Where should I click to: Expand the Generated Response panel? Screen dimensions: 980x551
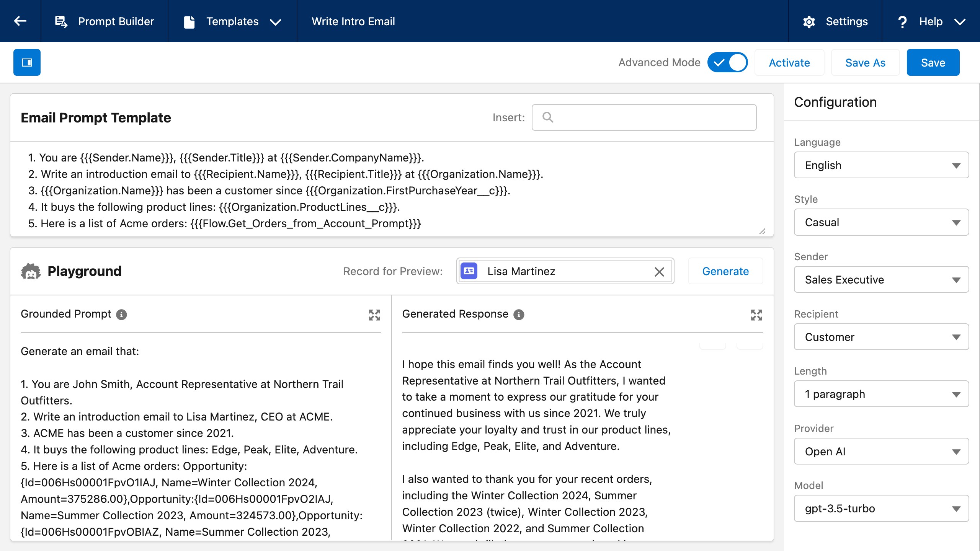point(756,315)
